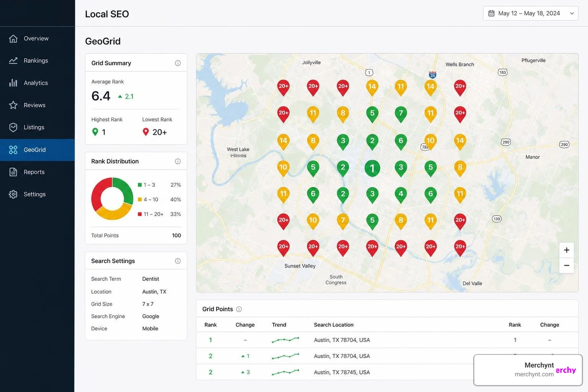Select the green map pin ranked 4

pos(401,195)
